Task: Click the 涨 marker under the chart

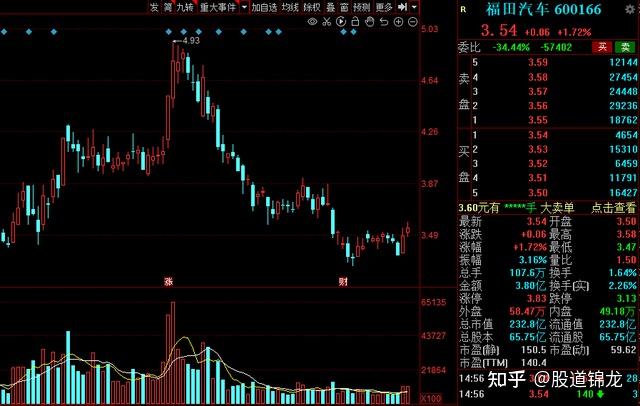Action: 169,281
